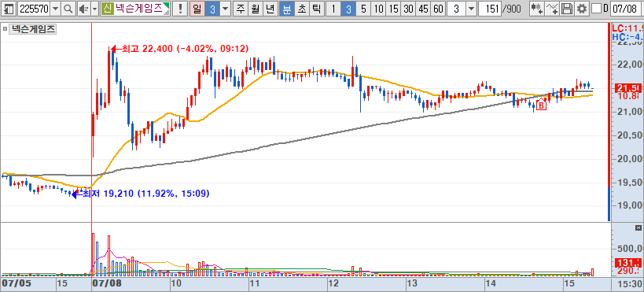Save chart with the floppy disk icon
Image resolution: width=644 pixels, height=292 pixels.
click(567, 8)
